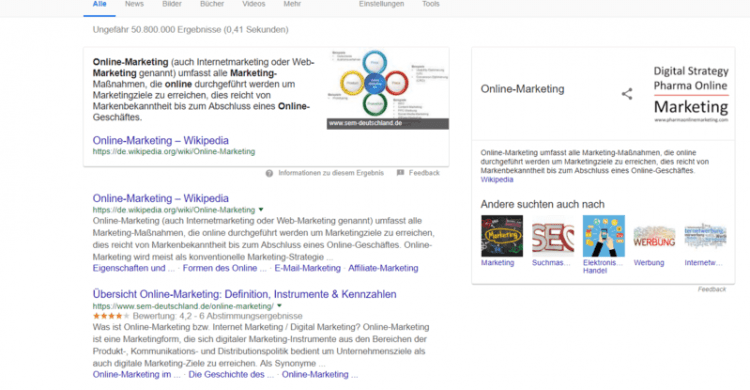Image resolution: width=750 pixels, height=390 pixels.
Task: Click the Feedback flag icon
Action: pos(400,173)
